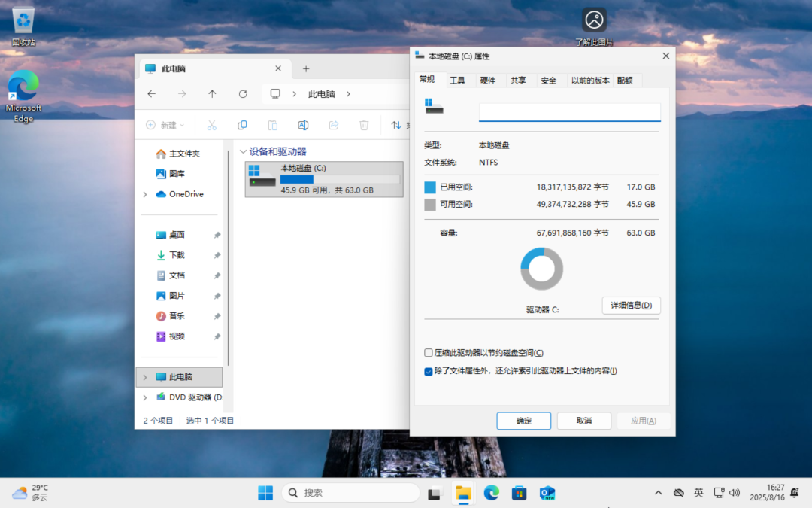Click the back arrow in Explorer
This screenshot has height=508, width=812.
152,94
